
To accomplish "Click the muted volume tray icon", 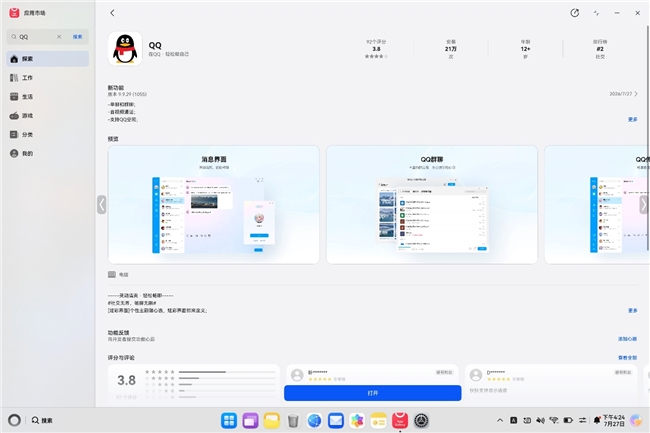I will tap(541, 420).
